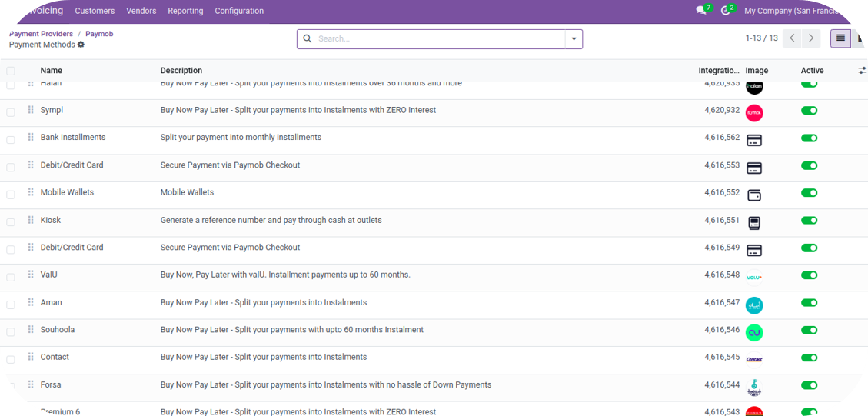Screen dimensions: 868x416
Task: Open the Configuration menu
Action: pyautogui.click(x=239, y=11)
